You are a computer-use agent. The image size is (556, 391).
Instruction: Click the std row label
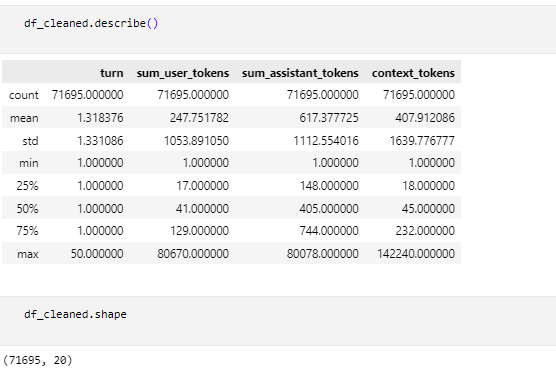pos(30,141)
